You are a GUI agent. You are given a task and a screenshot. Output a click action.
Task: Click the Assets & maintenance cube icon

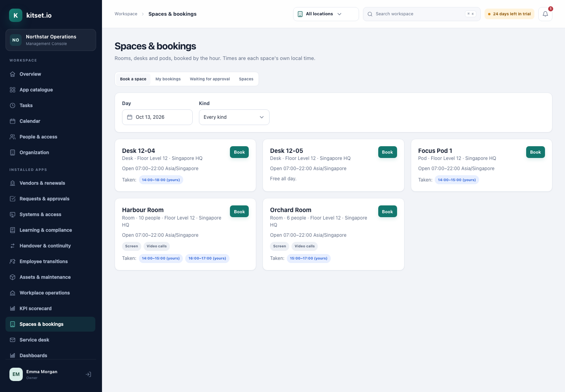13,277
